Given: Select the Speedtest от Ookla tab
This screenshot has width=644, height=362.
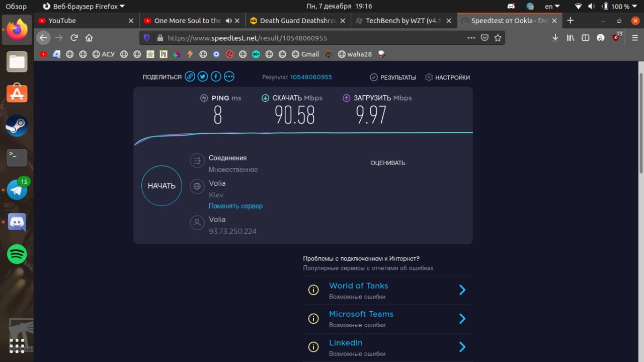Looking at the screenshot, I should pyautogui.click(x=510, y=21).
